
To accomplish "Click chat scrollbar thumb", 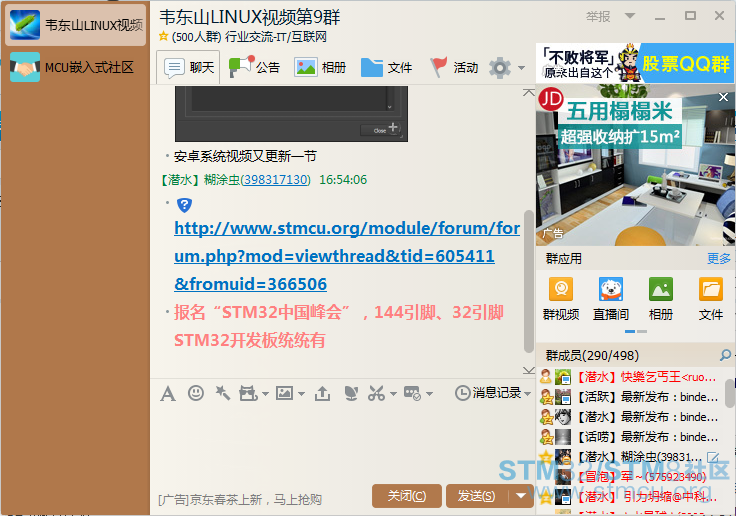I will coord(529,281).
